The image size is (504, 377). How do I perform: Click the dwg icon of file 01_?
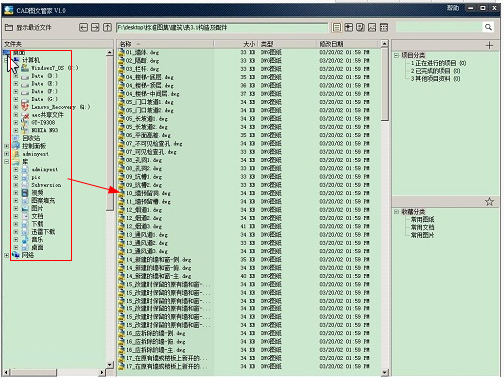pos(121,52)
